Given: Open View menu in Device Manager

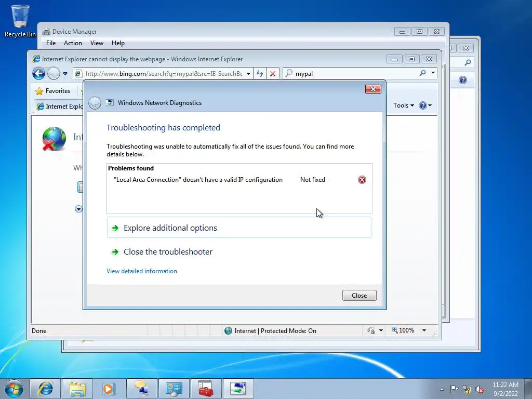Looking at the screenshot, I should point(97,43).
